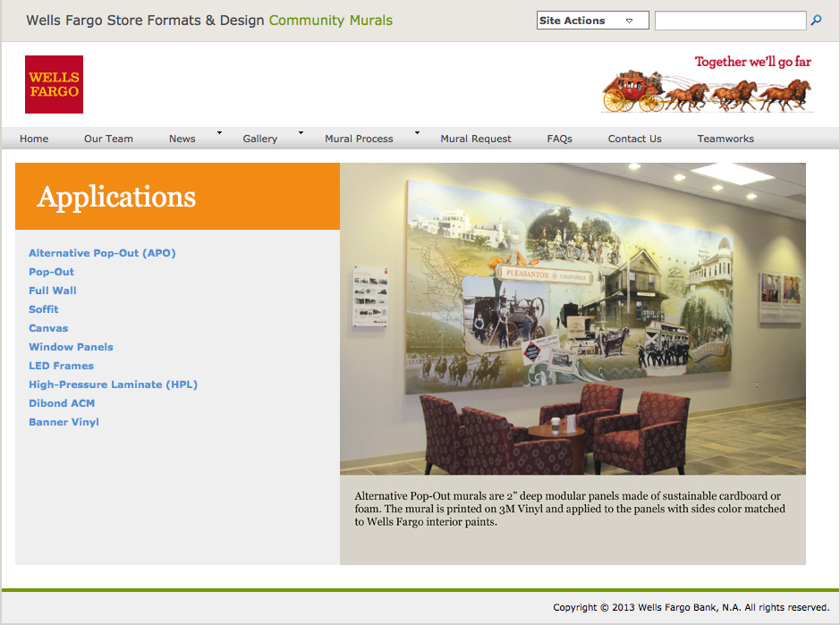Go to the Home menu item

(34, 139)
